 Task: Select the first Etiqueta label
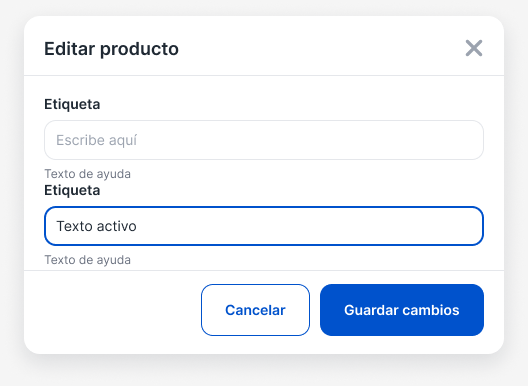(72, 104)
